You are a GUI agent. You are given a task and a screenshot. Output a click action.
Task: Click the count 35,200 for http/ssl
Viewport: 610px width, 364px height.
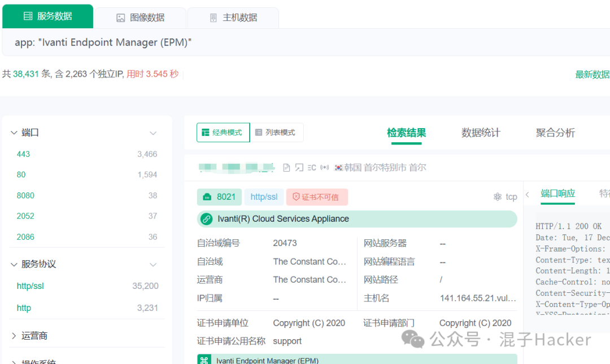[x=145, y=286]
